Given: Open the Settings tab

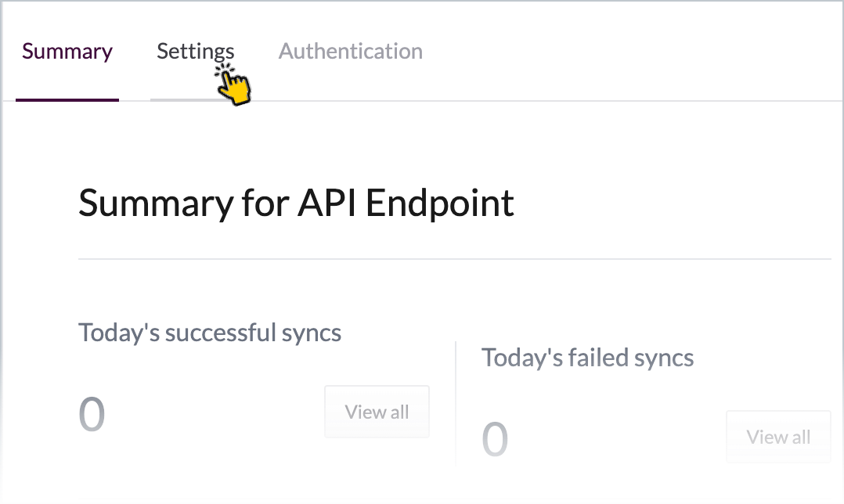Looking at the screenshot, I should coord(196,52).
